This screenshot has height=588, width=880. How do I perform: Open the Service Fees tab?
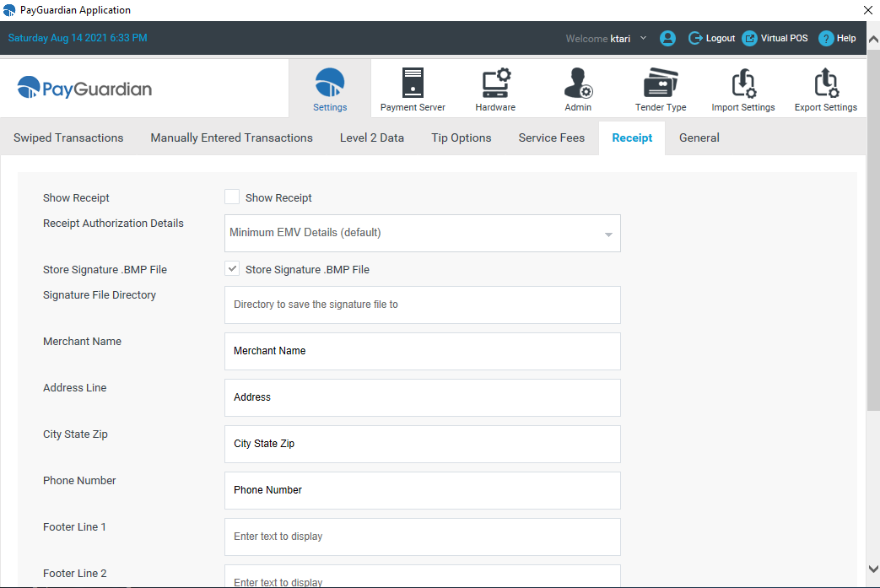pyautogui.click(x=551, y=138)
